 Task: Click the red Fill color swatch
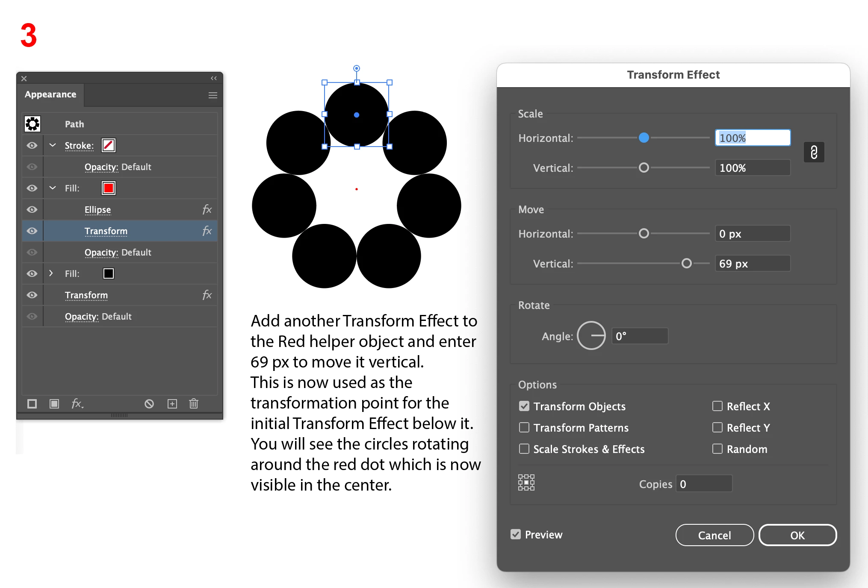click(x=109, y=188)
